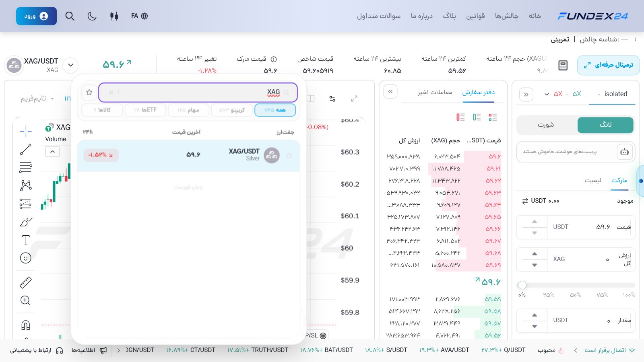
Task: Select the کالاها commodities filter tab
Action: point(102,110)
